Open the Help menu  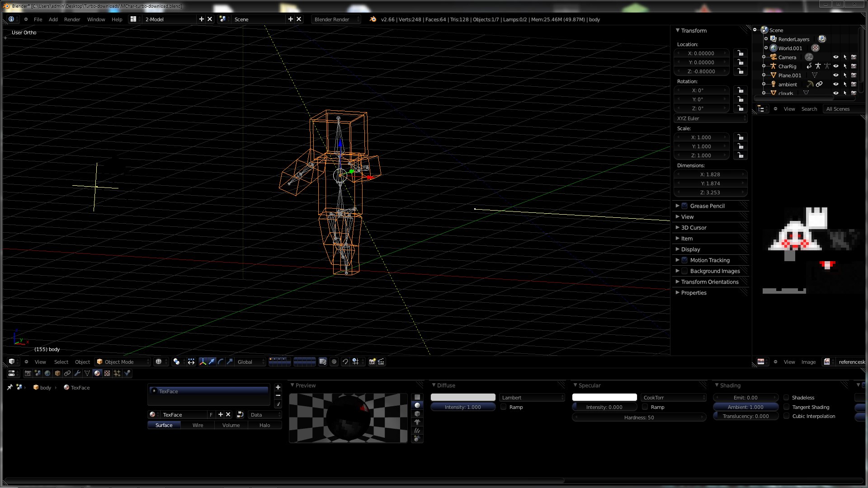[x=117, y=19]
